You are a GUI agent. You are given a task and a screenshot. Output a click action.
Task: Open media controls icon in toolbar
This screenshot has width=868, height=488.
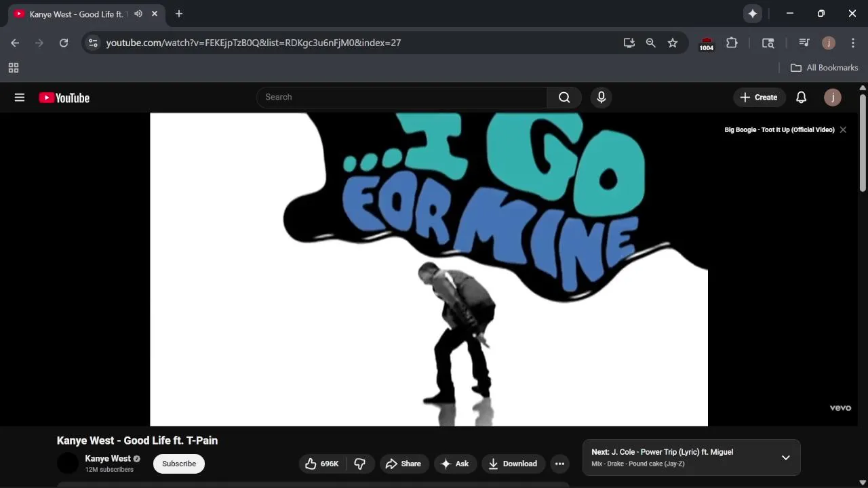click(x=804, y=43)
